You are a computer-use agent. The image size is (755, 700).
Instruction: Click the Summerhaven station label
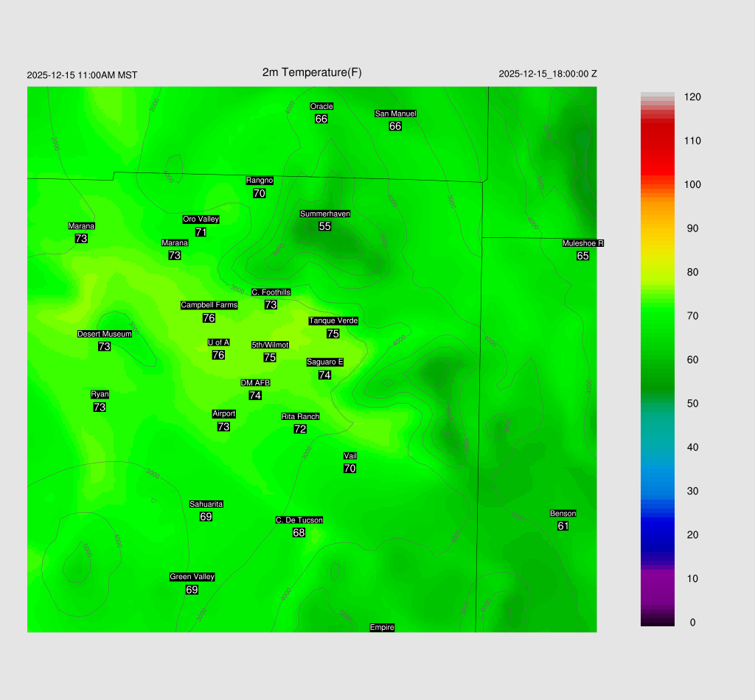click(324, 214)
